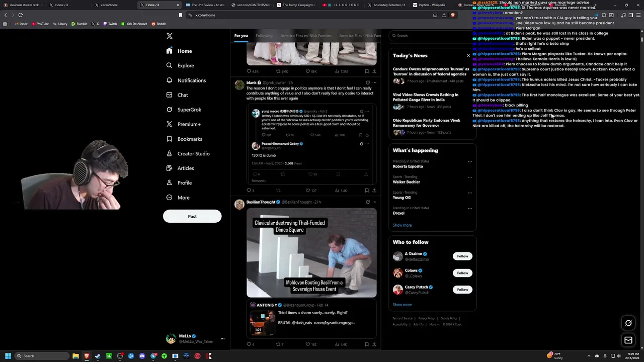Image resolution: width=644 pixels, height=362 pixels.
Task: Open Kick Dashboard bookmark
Action: coord(134,24)
